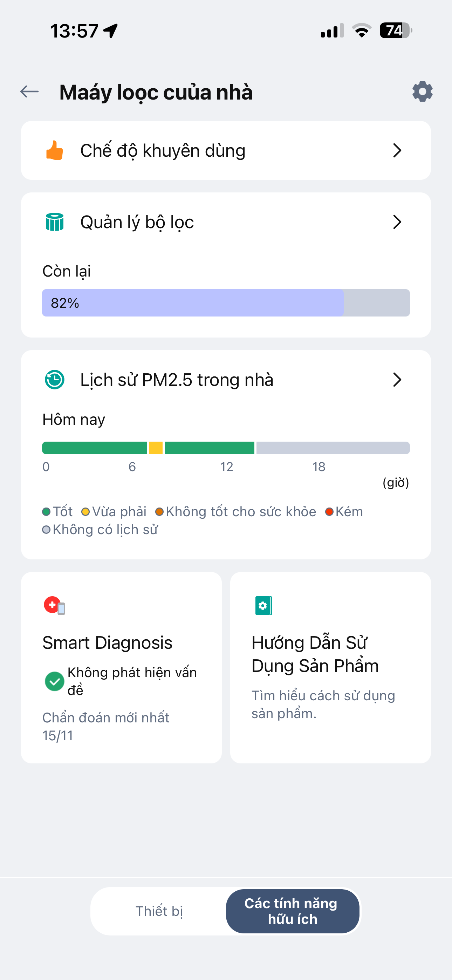Tap the back arrow icon
Viewport: 452px width, 980px height.
29,92
